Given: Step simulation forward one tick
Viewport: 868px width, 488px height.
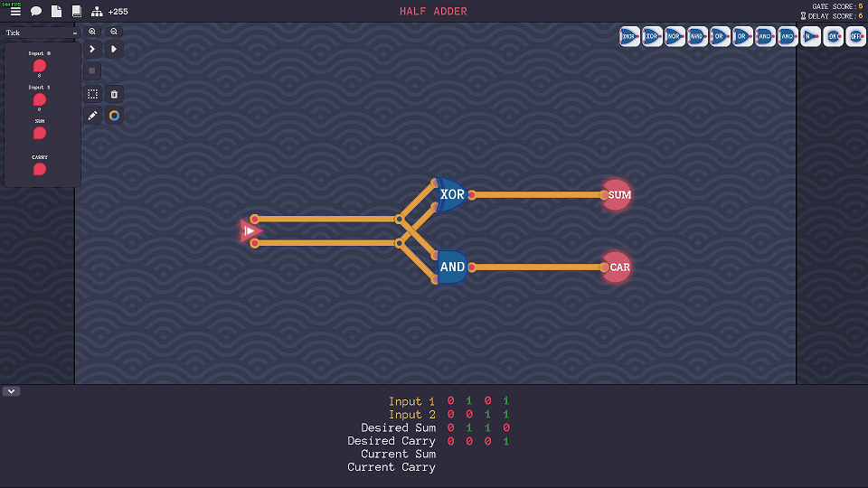Looking at the screenshot, I should [92, 49].
